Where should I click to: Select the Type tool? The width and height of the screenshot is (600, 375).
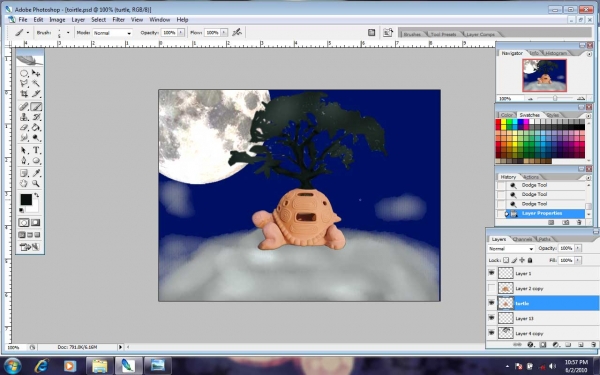36,150
